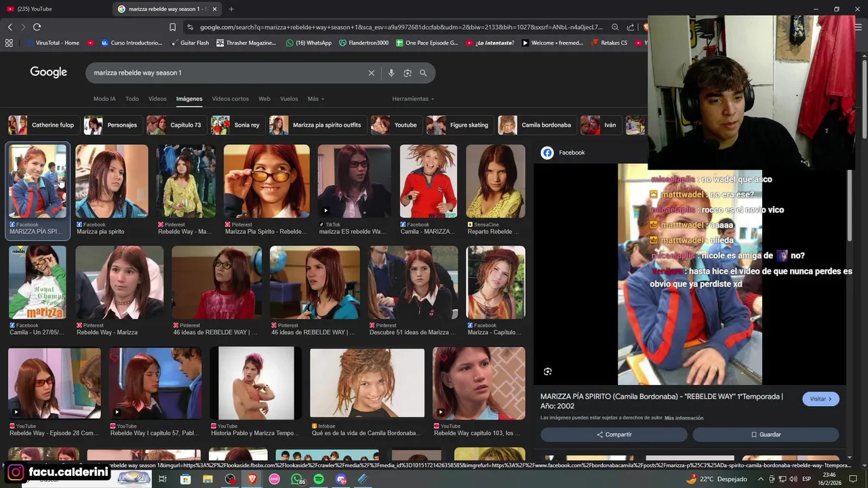The width and height of the screenshot is (868, 488).
Task: Click the volume icon in system tray
Action: (793, 479)
